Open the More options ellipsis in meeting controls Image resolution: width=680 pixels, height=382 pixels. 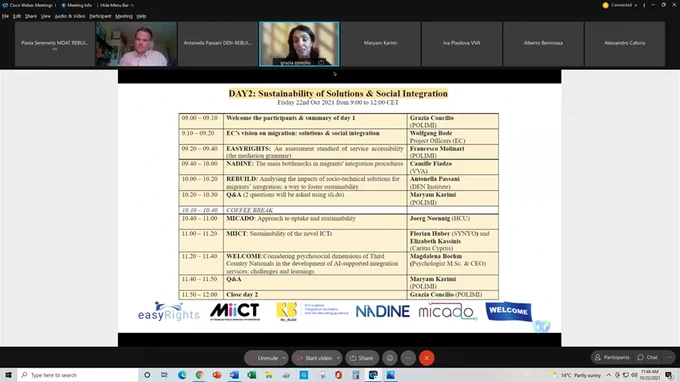point(408,358)
